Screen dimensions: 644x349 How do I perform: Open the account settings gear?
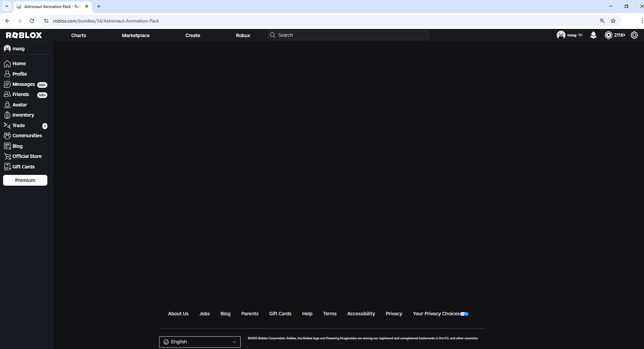[634, 35]
